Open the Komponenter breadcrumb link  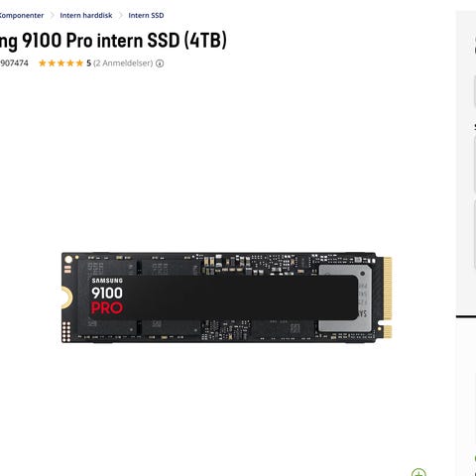(21, 15)
